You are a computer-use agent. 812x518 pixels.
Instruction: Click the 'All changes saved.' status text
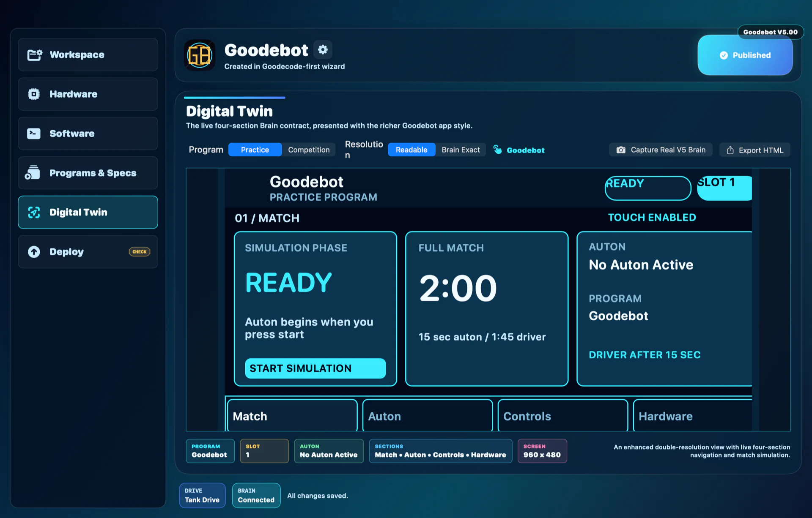click(318, 496)
